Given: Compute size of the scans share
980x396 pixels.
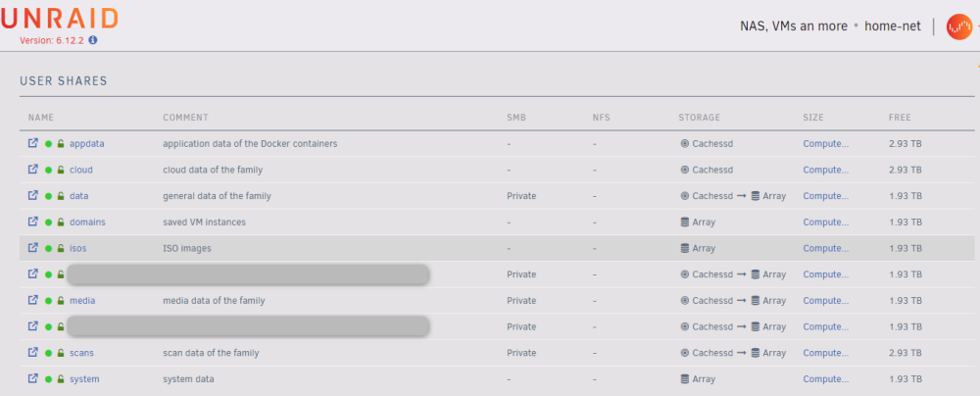Looking at the screenshot, I should coord(825,353).
